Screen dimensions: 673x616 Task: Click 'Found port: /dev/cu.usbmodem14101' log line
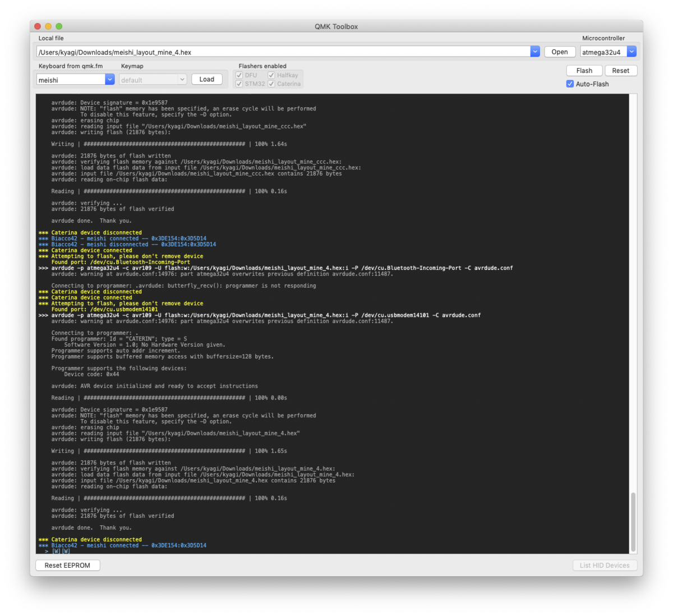click(104, 309)
